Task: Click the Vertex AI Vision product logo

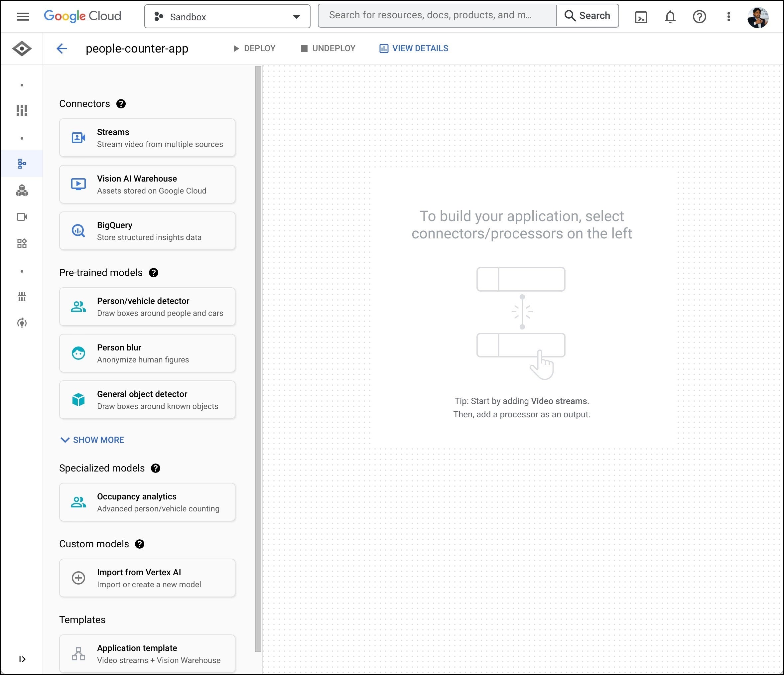Action: (22, 49)
